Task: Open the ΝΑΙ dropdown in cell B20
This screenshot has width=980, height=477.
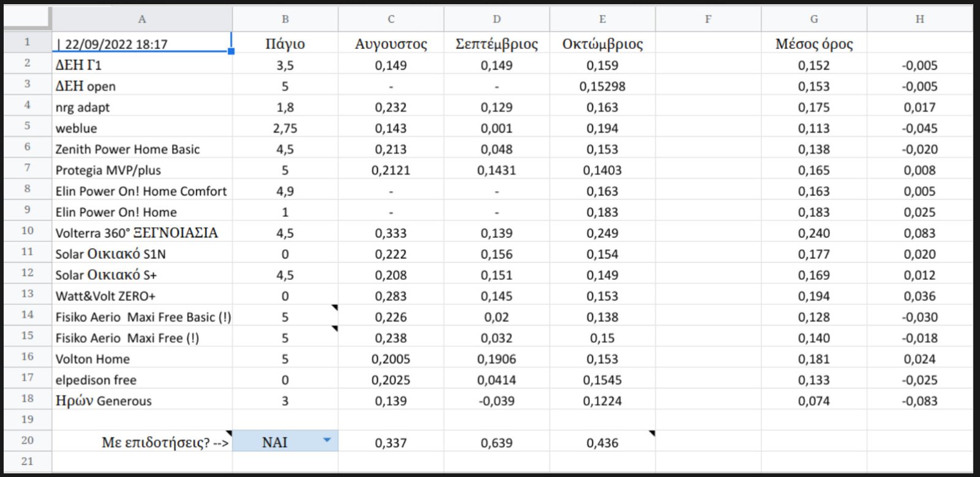Action: click(326, 440)
